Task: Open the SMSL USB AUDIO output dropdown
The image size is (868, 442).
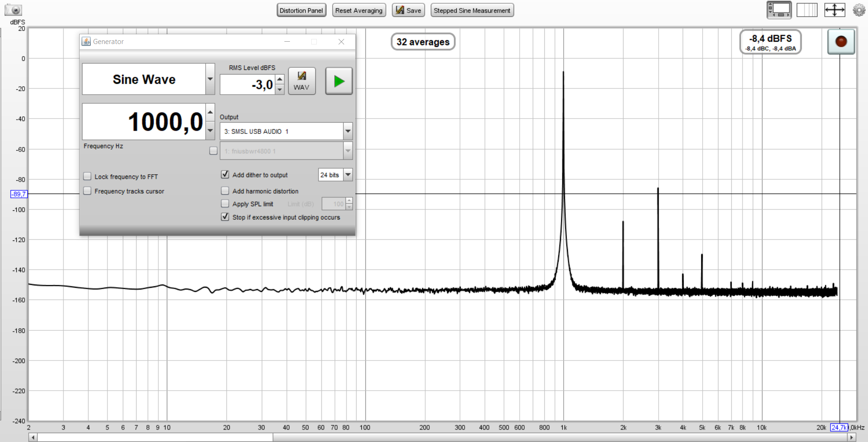Action: point(348,132)
